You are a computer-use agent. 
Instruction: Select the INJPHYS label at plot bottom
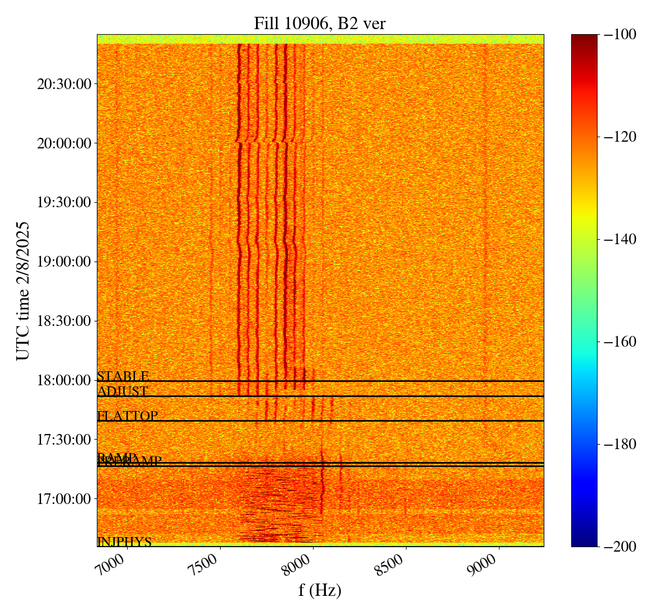click(x=124, y=542)
